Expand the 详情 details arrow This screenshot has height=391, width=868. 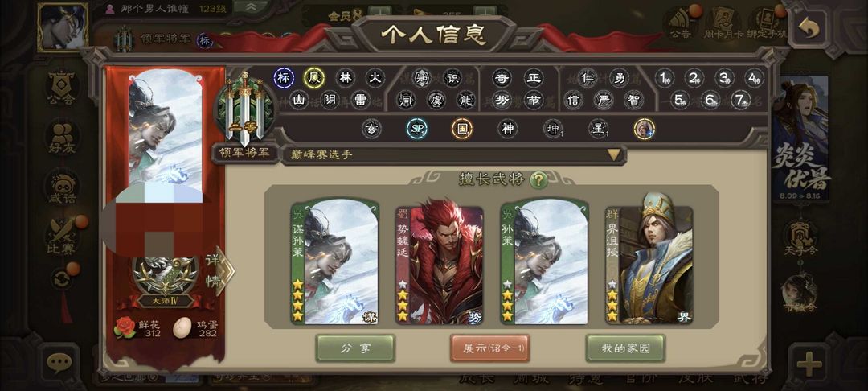219,271
